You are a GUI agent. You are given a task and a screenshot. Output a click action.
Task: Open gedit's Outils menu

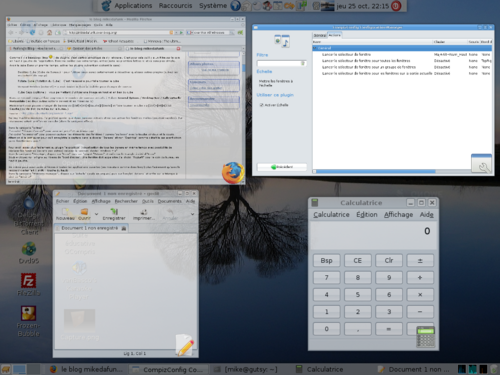[148, 201]
